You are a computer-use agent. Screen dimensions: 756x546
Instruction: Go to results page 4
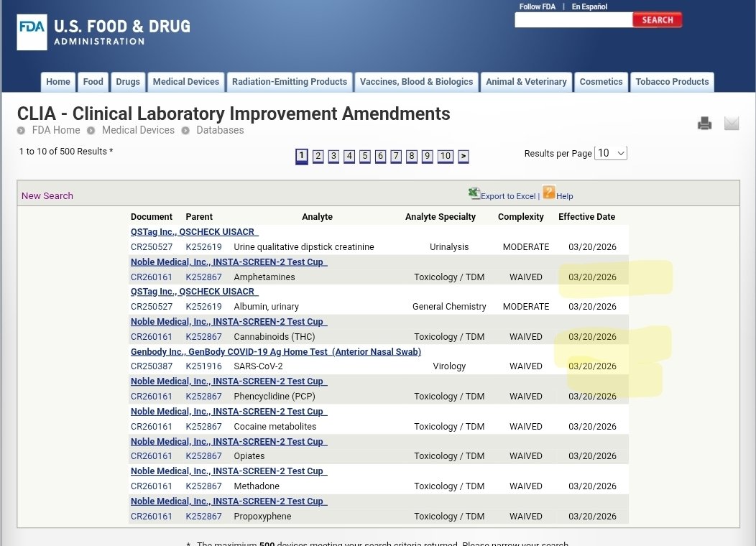coord(349,156)
